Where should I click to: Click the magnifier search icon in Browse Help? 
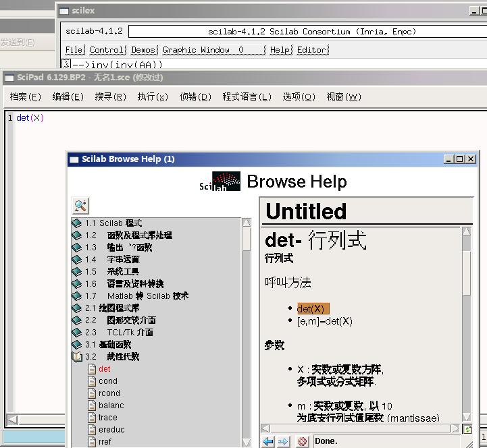point(80,206)
